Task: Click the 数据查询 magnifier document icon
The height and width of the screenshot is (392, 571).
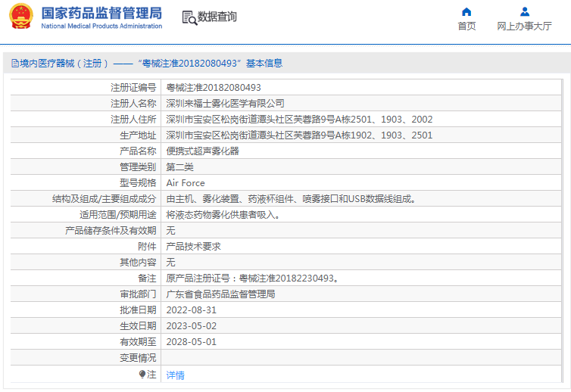Action: (x=189, y=17)
